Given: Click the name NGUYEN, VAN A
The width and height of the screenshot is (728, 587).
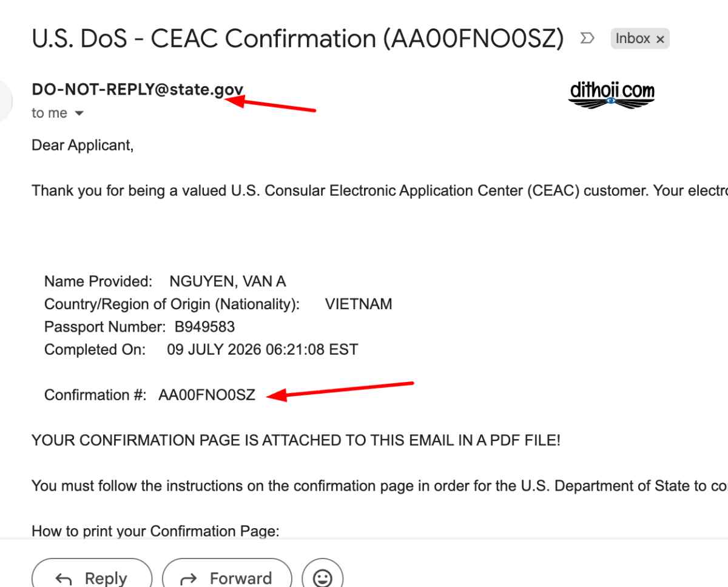Looking at the screenshot, I should [x=227, y=281].
